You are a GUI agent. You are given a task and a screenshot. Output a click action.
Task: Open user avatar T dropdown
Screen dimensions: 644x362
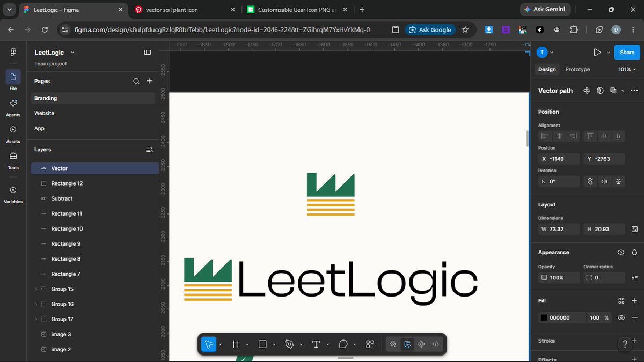click(545, 52)
